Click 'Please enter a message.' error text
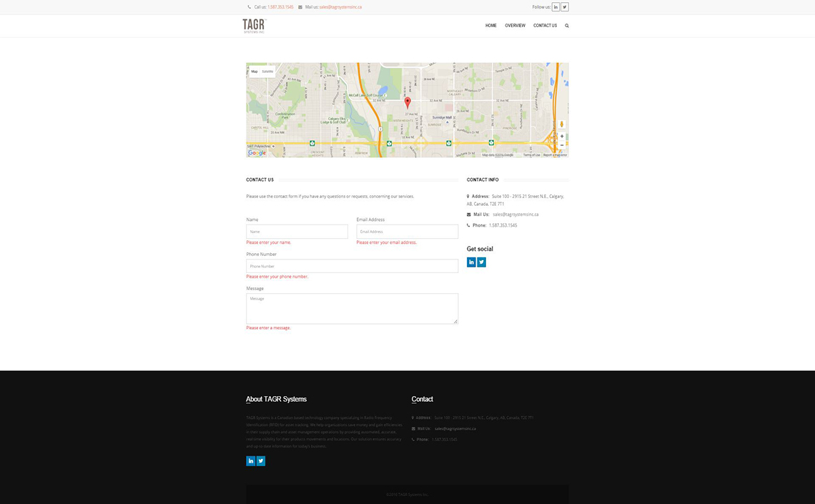The width and height of the screenshot is (815, 504). tap(268, 328)
